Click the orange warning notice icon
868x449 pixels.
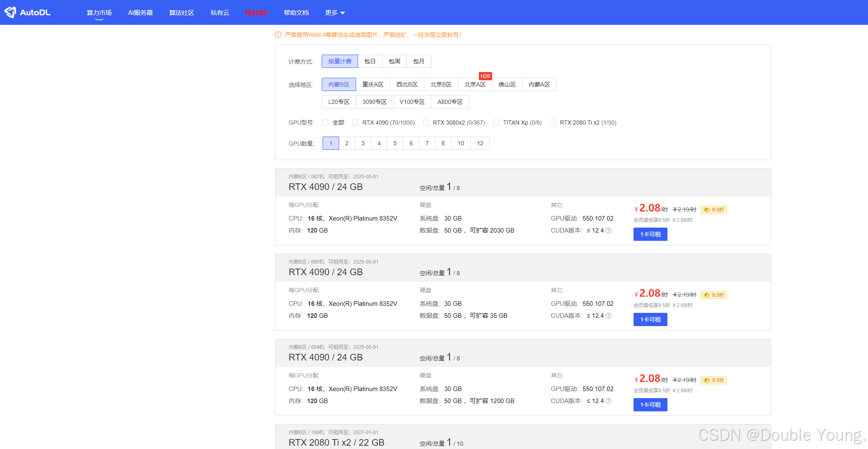278,35
